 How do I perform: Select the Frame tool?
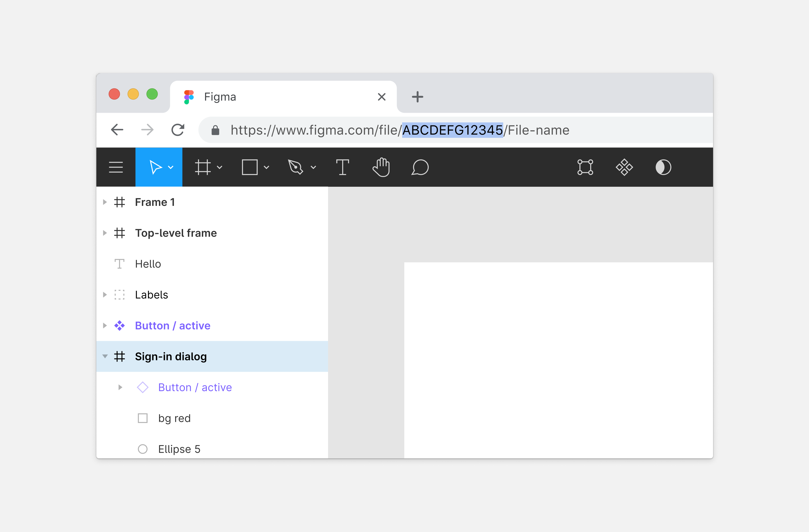(x=203, y=167)
